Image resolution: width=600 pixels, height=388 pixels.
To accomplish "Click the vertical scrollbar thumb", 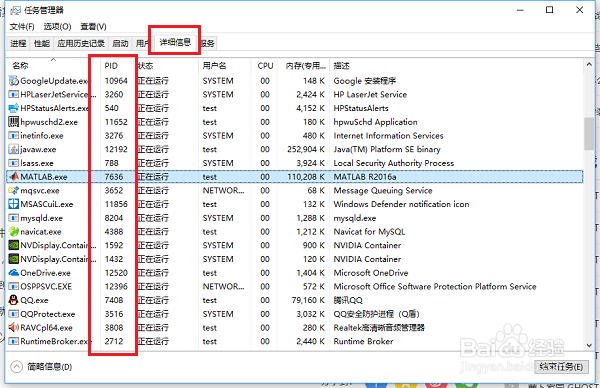I will (x=589, y=134).
